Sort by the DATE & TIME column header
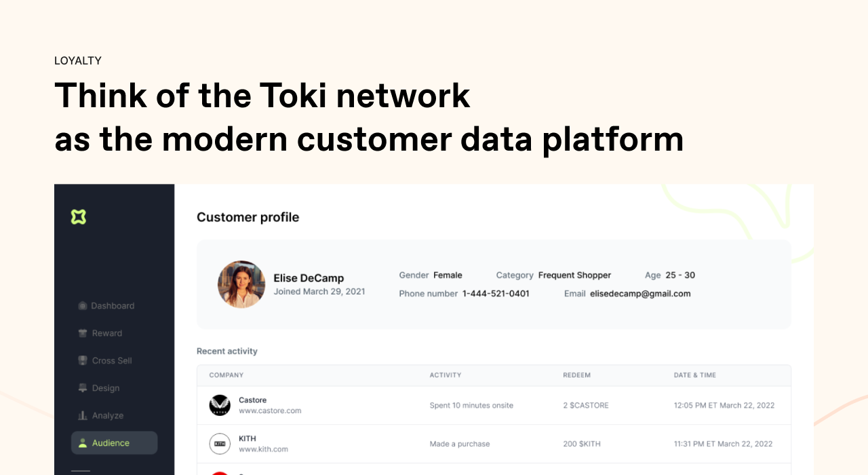Screen dimensions: 868x475 pyautogui.click(x=695, y=375)
